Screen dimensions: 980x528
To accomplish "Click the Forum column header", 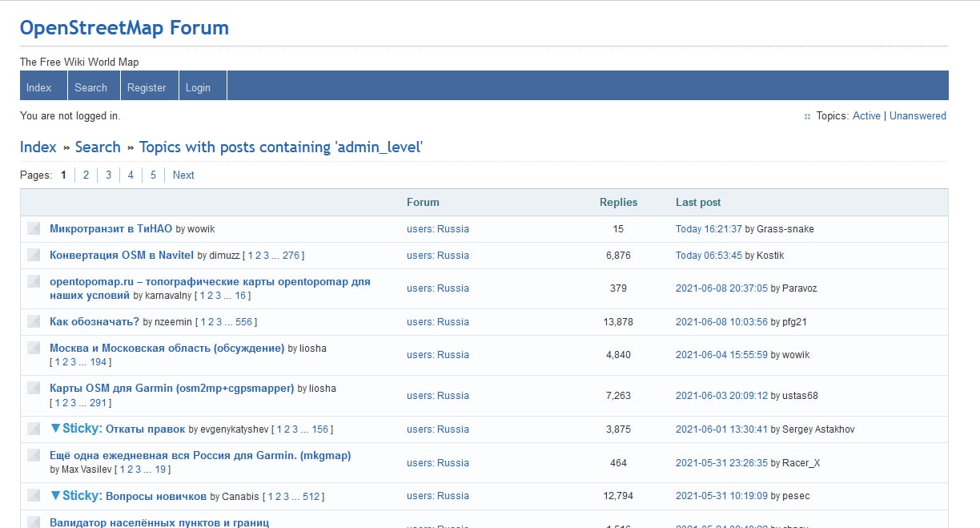I will (x=423, y=202).
